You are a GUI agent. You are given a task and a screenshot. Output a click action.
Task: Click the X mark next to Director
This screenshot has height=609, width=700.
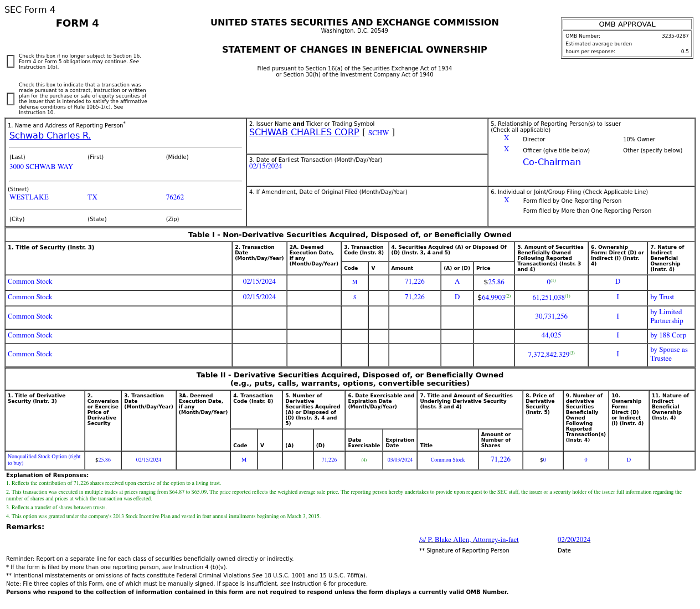[506, 139]
